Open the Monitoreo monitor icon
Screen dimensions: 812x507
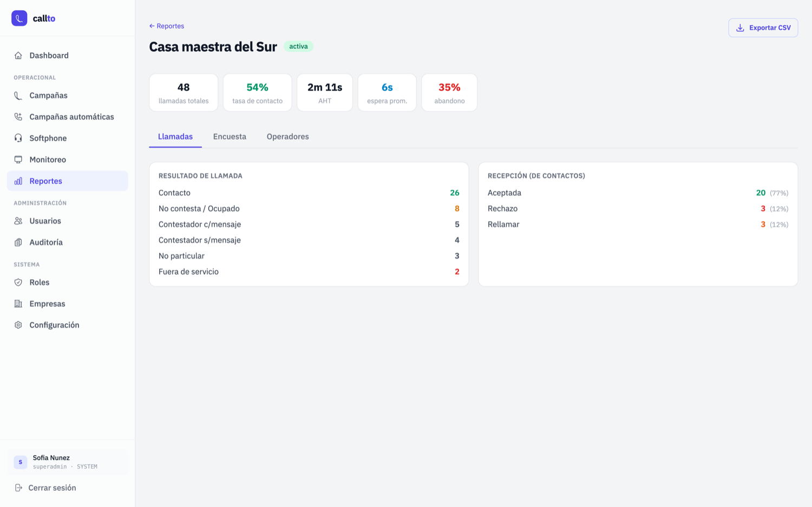tap(18, 160)
